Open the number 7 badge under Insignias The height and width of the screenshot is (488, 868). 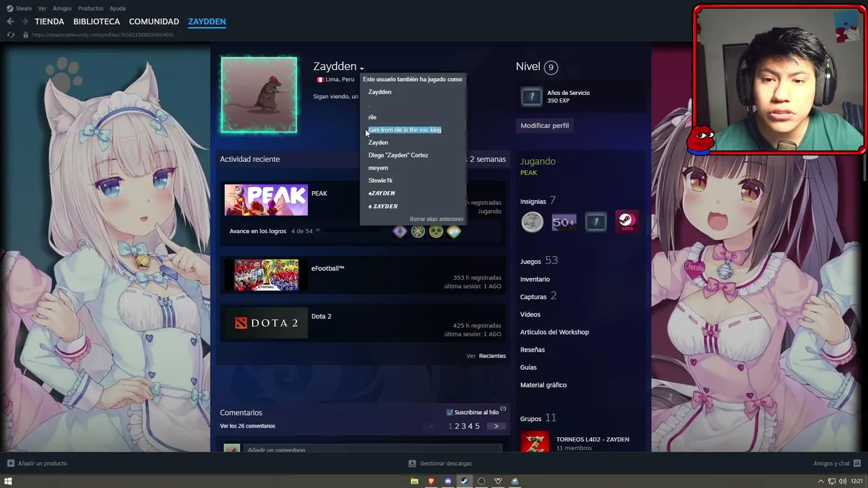click(595, 222)
